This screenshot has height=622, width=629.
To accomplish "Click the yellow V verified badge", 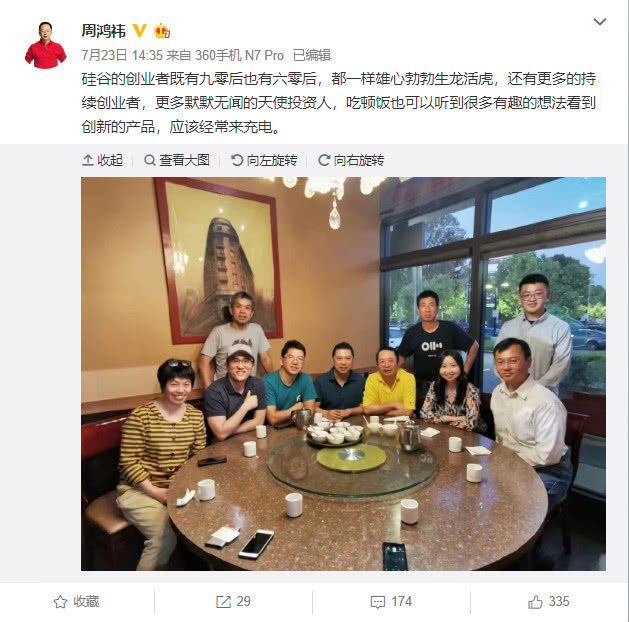I will point(139,30).
